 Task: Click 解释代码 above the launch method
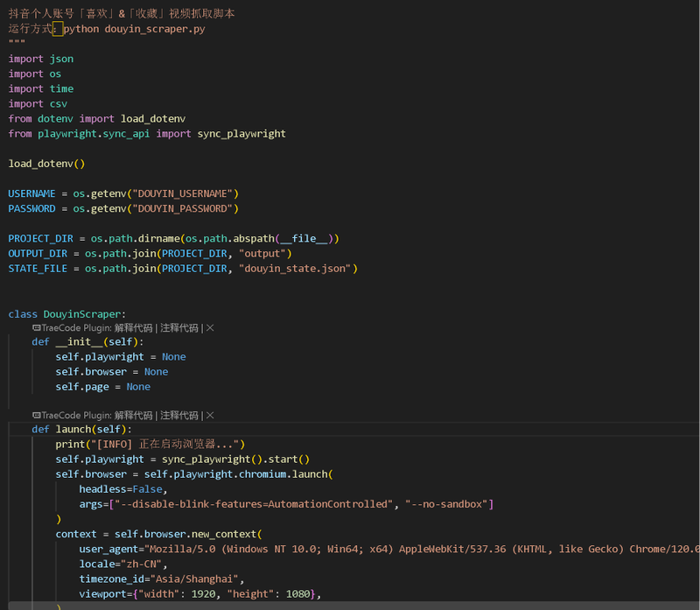[x=133, y=416]
